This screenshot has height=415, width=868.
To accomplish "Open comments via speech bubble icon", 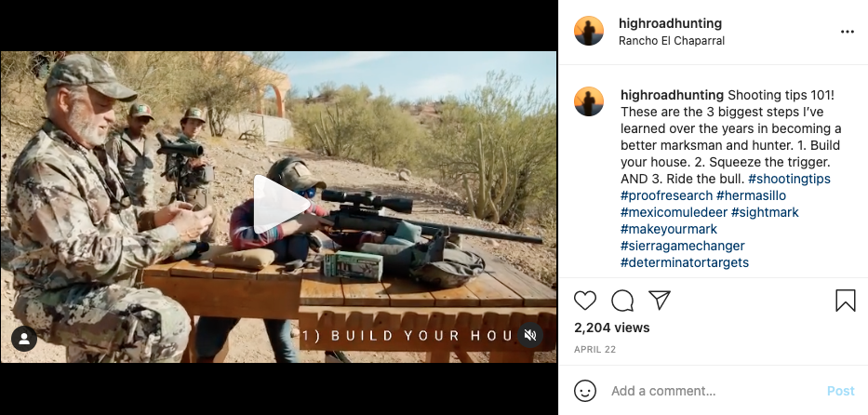I will [622, 301].
